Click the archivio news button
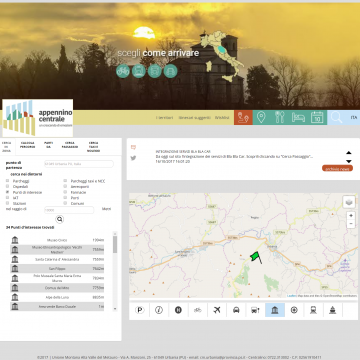The width and height of the screenshot is (360, 360). 337,168
